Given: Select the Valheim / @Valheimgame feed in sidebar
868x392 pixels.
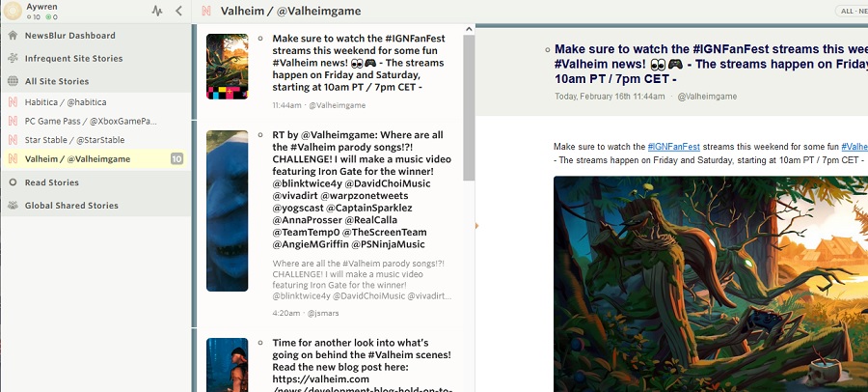Looking at the screenshot, I should click(95, 159).
